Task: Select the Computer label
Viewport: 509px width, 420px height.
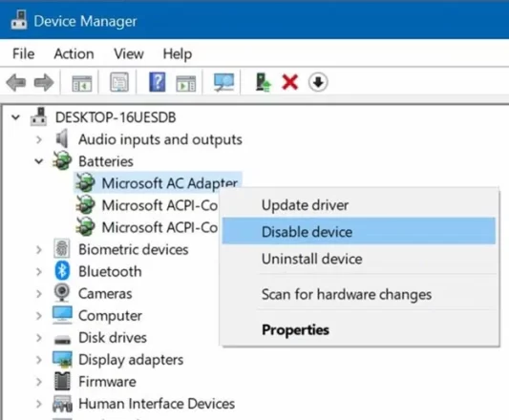Action: pyautogui.click(x=111, y=316)
